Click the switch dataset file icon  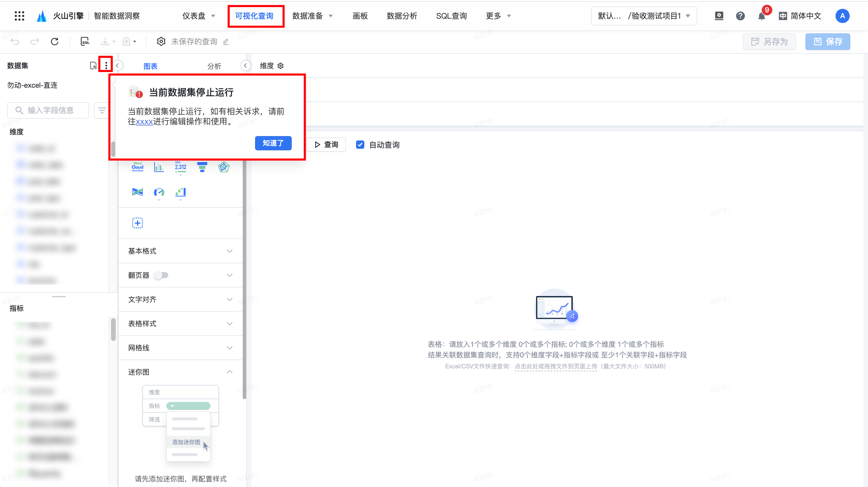93,65
